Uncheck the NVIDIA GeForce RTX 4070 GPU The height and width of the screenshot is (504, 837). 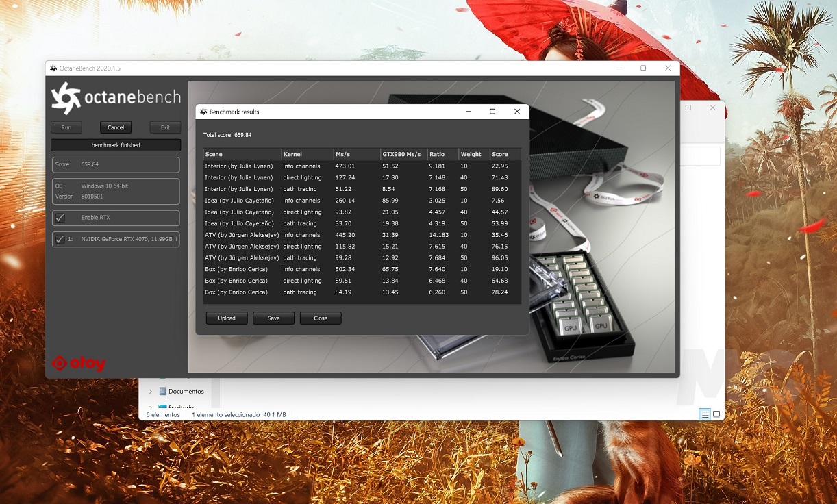tap(60, 240)
